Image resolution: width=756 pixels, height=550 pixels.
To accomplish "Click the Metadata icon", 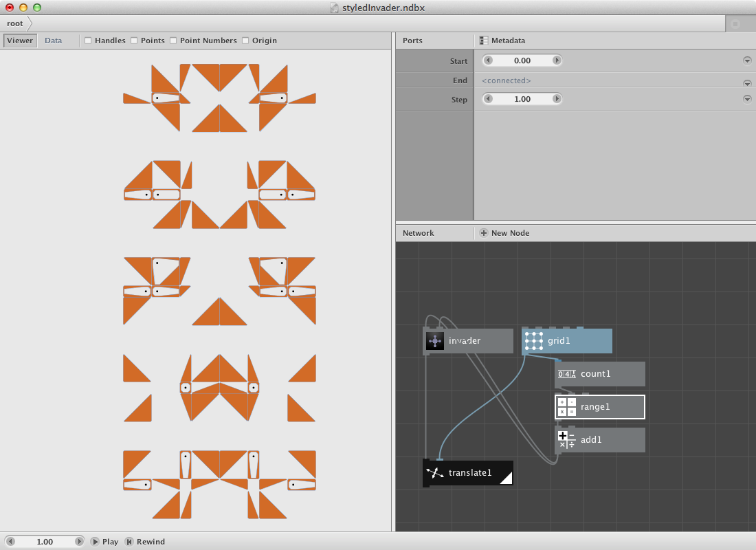I will point(484,41).
